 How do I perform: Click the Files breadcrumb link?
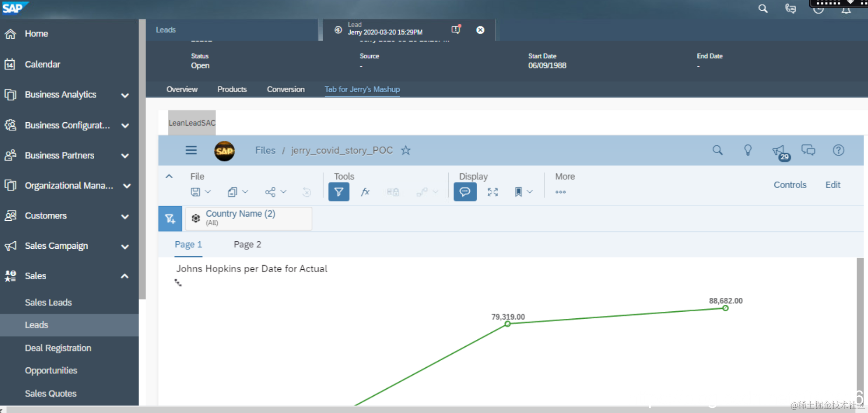(x=265, y=150)
